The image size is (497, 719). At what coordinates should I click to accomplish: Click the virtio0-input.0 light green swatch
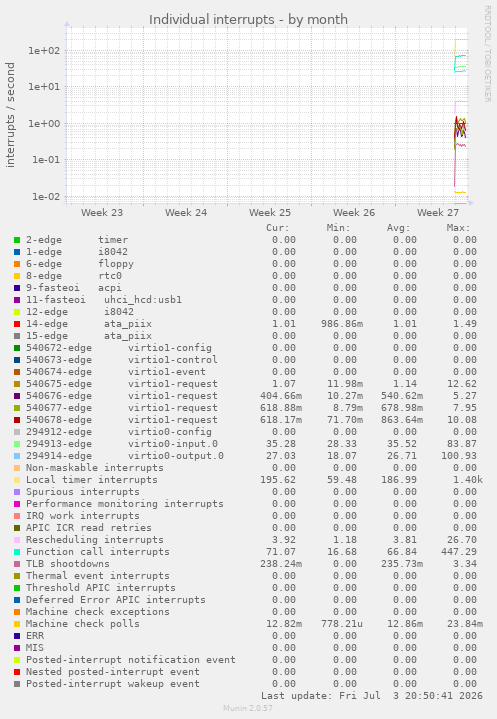(17, 444)
